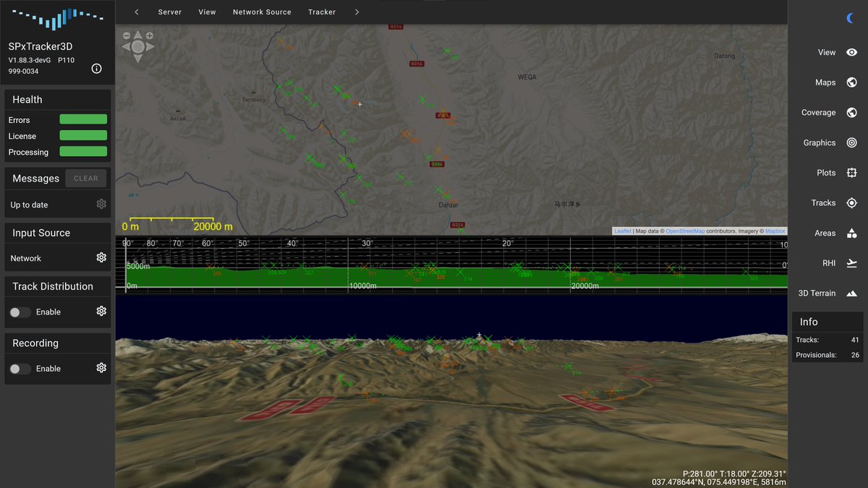Open the Mapbox attribution link
The height and width of the screenshot is (488, 868).
(775, 231)
